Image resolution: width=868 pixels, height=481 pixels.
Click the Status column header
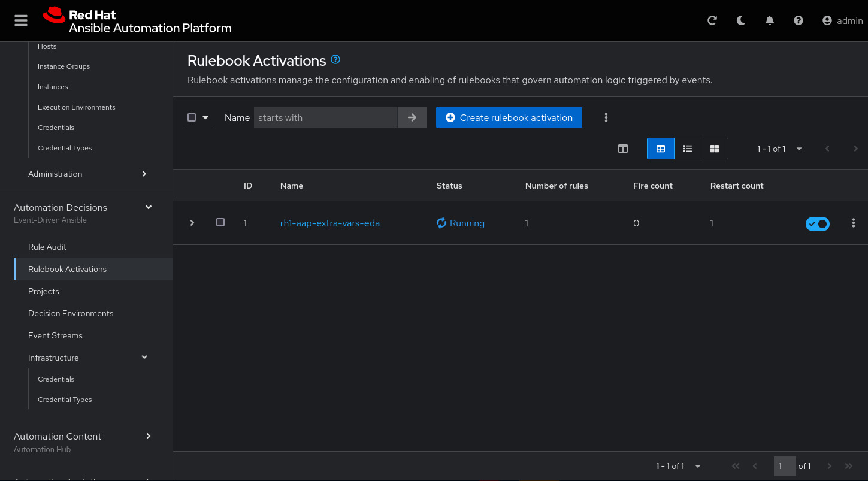(449, 186)
